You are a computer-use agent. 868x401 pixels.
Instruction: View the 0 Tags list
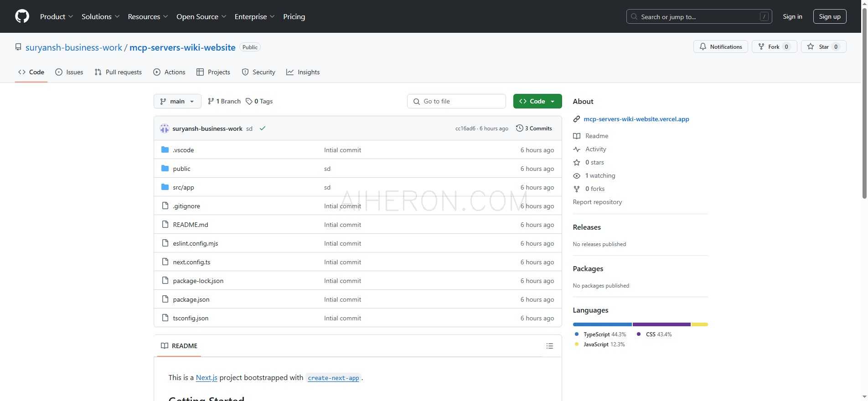259,101
